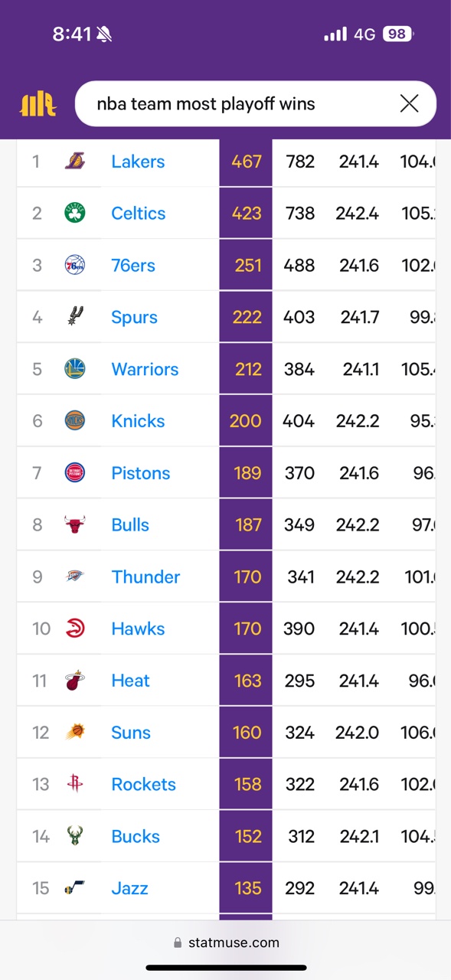Open the Rockets team link
The image size is (451, 980).
(143, 784)
